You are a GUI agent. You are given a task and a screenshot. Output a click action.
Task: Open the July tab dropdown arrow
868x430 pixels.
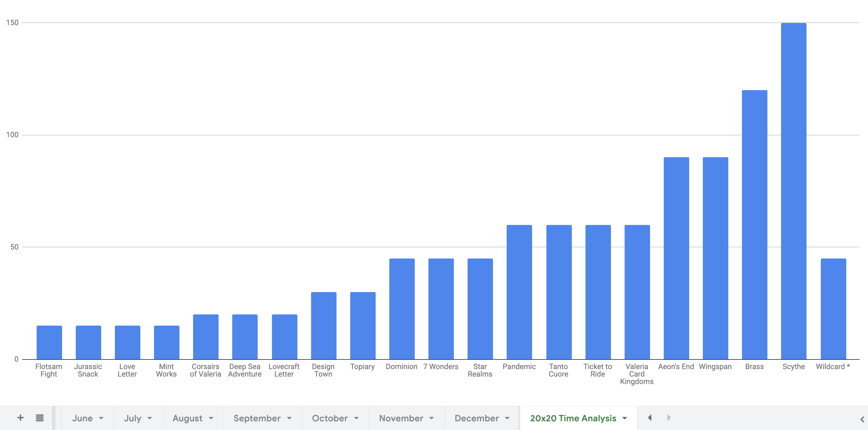(x=150, y=418)
